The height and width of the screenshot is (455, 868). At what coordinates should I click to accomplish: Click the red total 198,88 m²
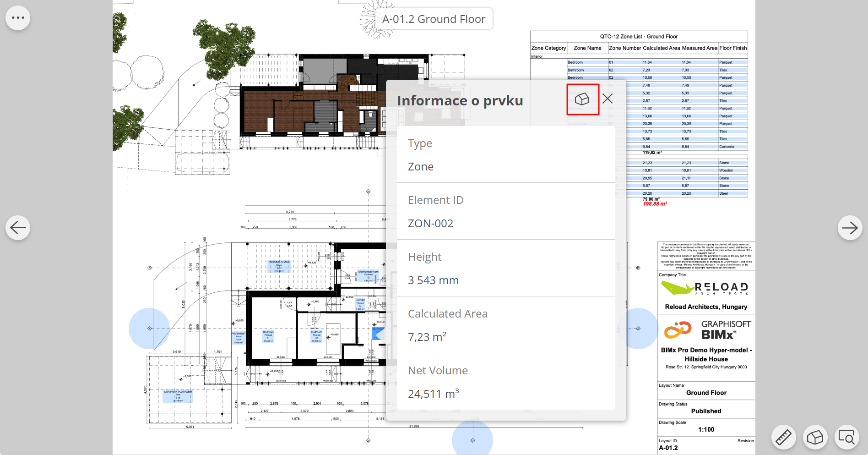(x=655, y=204)
